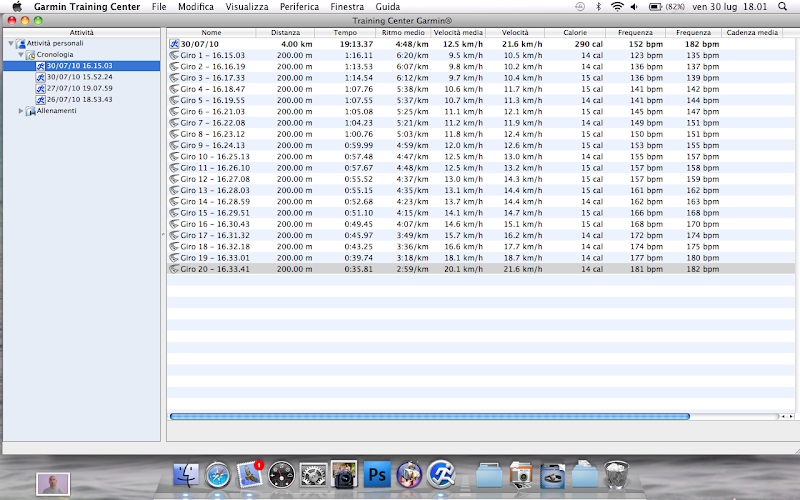Open the Periferica menu
Image resolution: width=800 pixels, height=500 pixels.
(299, 7)
